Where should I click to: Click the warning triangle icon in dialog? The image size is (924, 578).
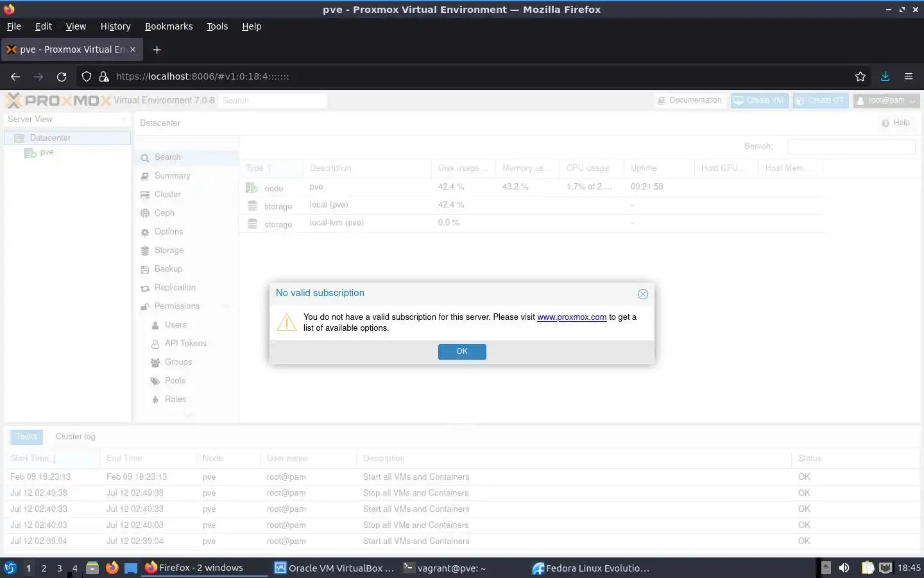coord(286,322)
